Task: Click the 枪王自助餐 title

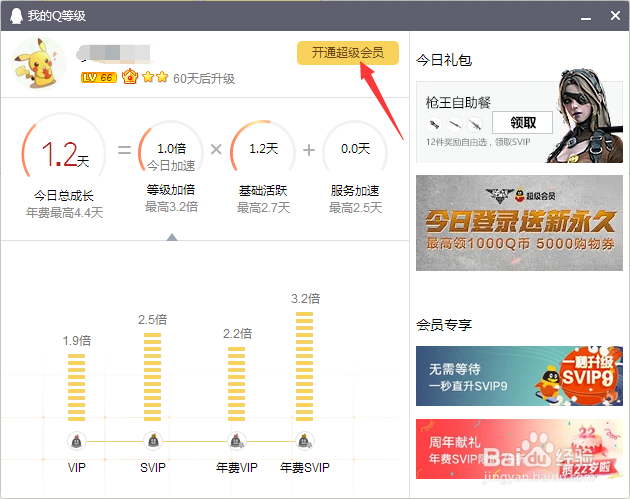Action: 458,102
